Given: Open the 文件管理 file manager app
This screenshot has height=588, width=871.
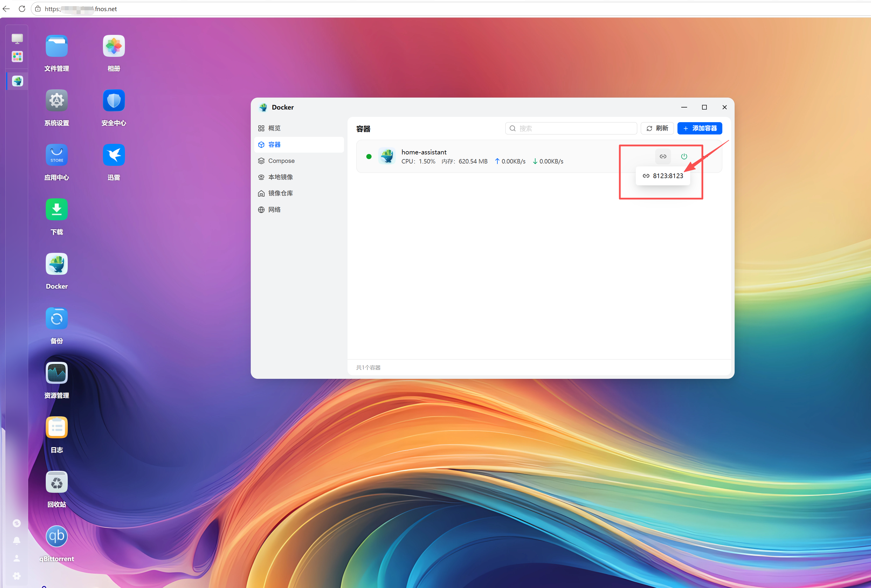Looking at the screenshot, I should (57, 46).
